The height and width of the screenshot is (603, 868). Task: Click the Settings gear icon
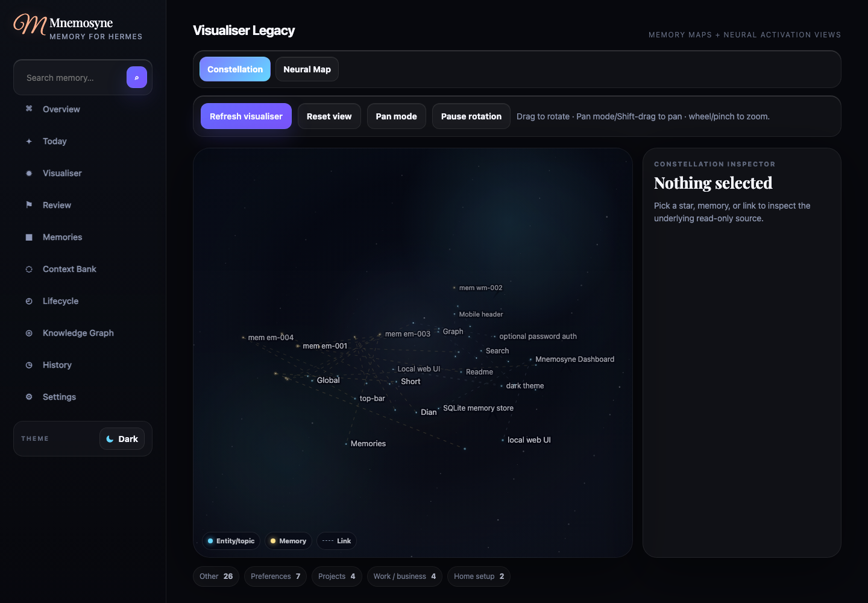click(x=29, y=397)
